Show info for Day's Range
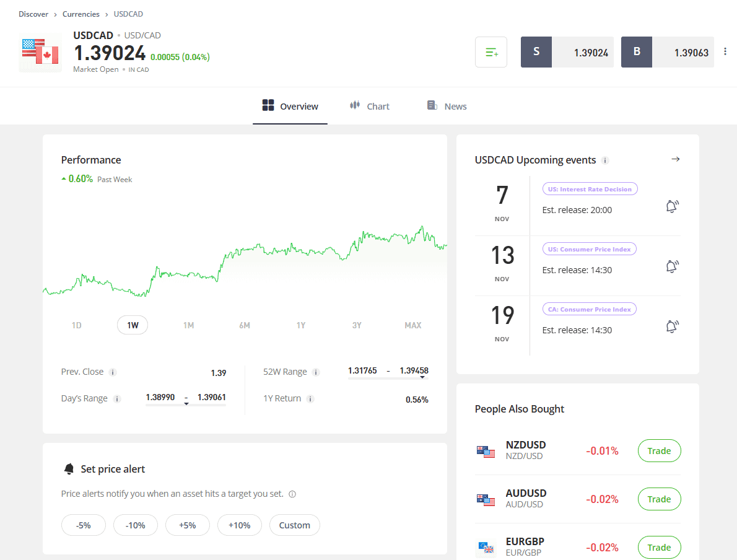 coord(117,399)
